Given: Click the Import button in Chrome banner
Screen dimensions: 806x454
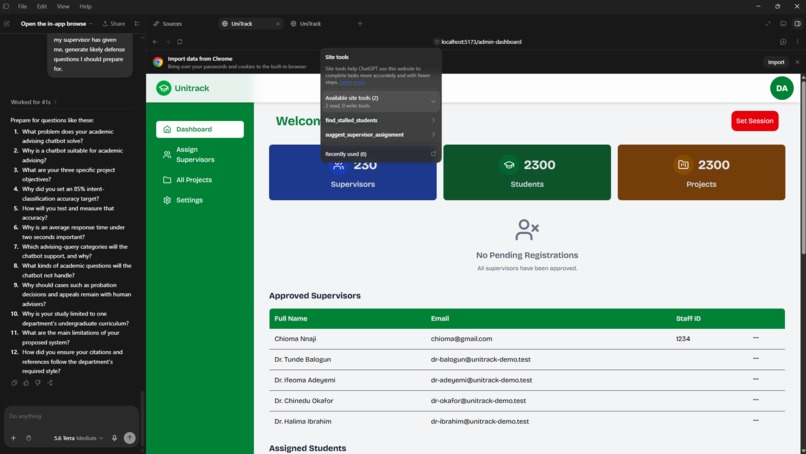Looking at the screenshot, I should tap(776, 62).
